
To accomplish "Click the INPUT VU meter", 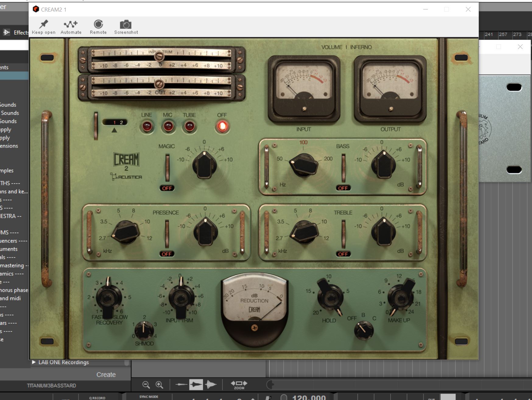I will (x=304, y=89).
